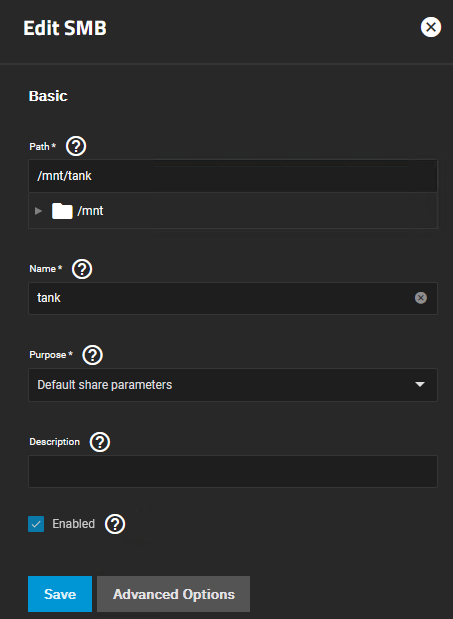Click the Purpose dropdown caret arrow
Viewport: 453px width, 619px height.
pos(420,385)
